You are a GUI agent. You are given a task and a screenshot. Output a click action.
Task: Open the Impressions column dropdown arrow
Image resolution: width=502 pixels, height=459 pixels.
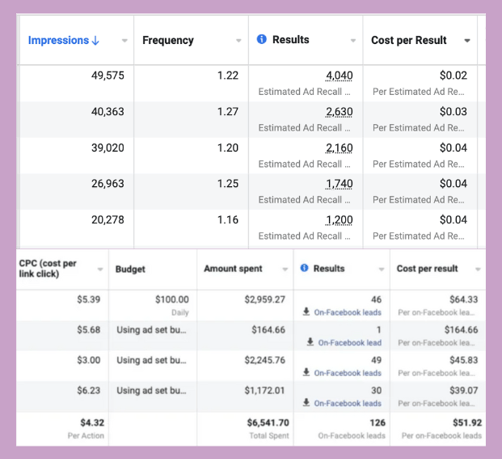[x=125, y=41]
